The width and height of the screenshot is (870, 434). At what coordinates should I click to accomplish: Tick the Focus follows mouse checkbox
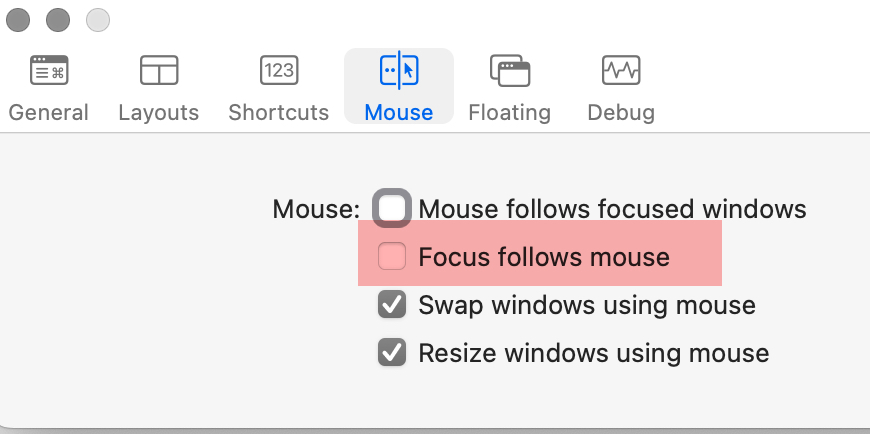[x=392, y=256]
